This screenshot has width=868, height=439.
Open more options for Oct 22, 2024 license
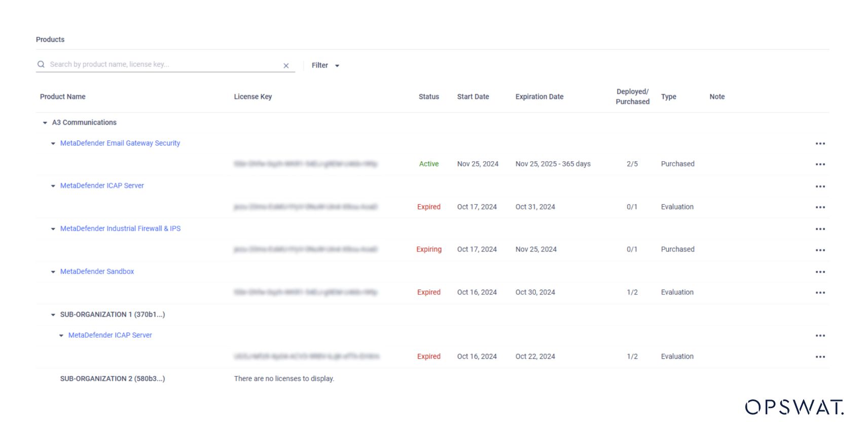pyautogui.click(x=820, y=357)
